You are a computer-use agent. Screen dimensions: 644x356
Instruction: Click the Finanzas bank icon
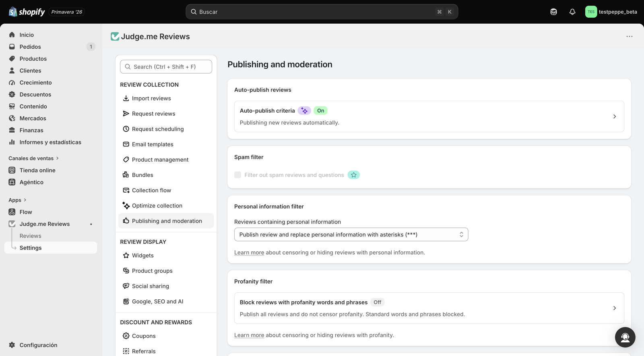[12, 130]
